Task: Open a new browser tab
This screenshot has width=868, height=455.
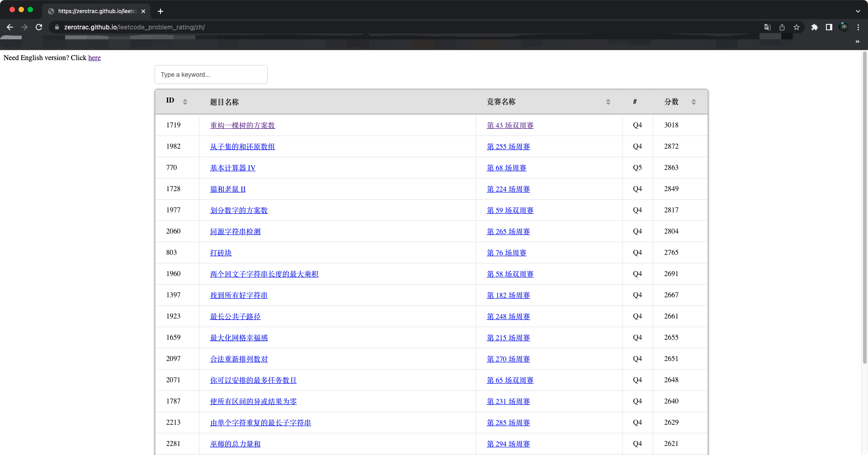Action: [160, 11]
